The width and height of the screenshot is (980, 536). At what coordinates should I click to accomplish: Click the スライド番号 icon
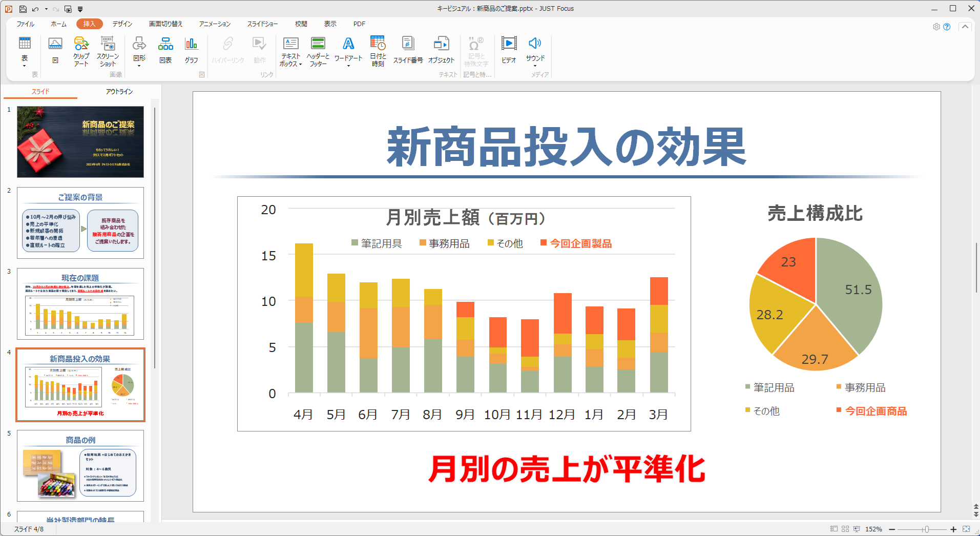(x=408, y=51)
